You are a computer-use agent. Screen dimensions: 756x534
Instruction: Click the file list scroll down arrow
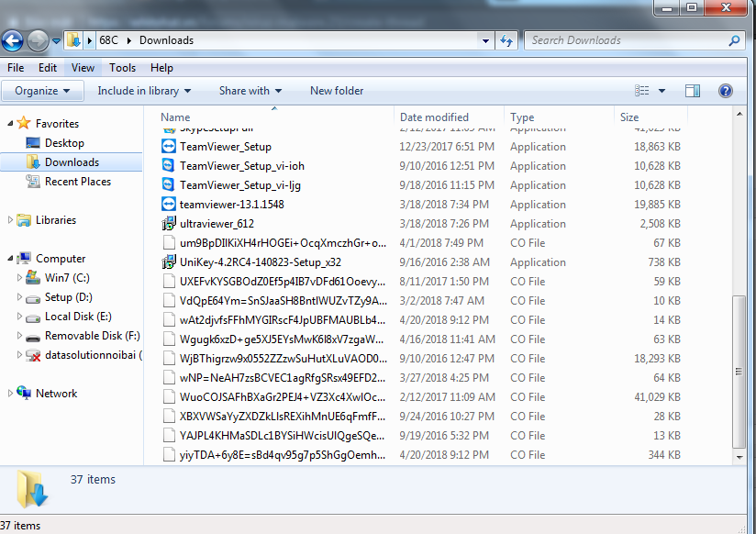click(739, 457)
